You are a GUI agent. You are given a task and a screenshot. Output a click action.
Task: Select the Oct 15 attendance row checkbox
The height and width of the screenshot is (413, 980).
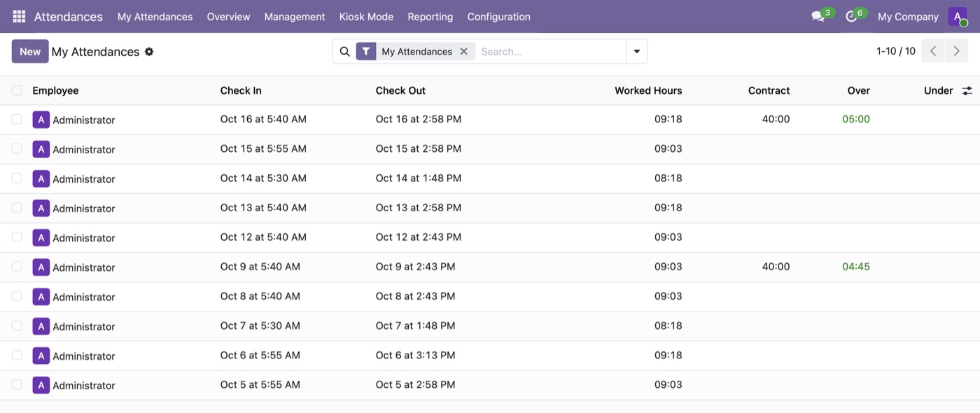coord(17,148)
